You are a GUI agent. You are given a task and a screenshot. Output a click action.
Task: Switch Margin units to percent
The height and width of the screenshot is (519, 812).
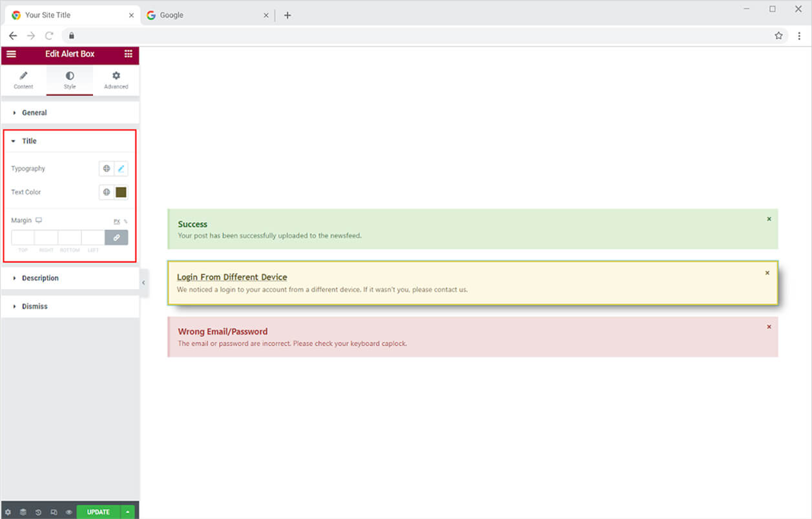point(127,221)
